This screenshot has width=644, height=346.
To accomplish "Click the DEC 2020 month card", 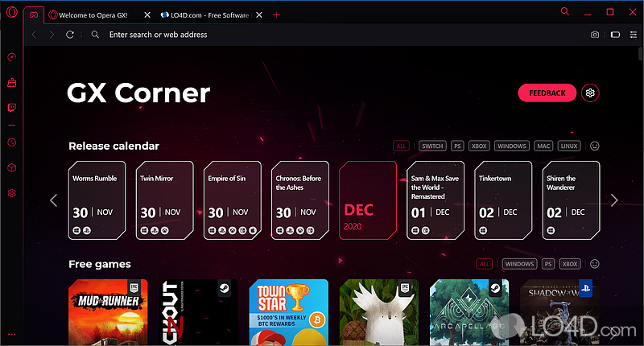I will point(368,200).
